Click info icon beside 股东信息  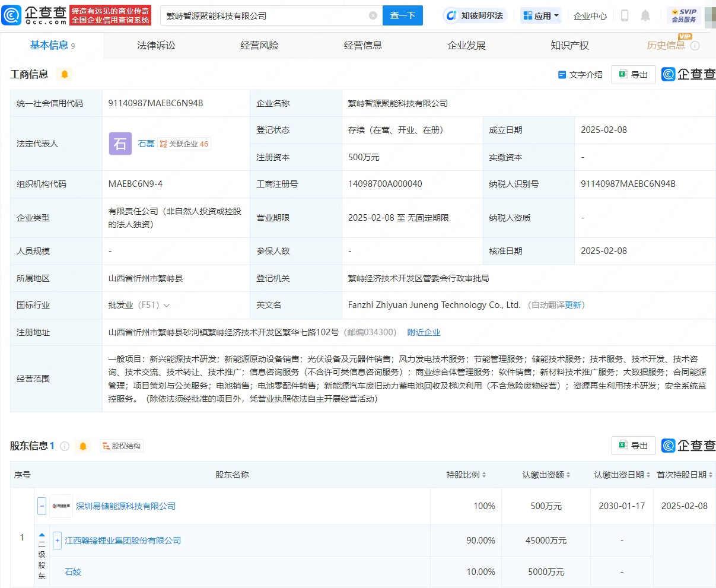(65, 446)
